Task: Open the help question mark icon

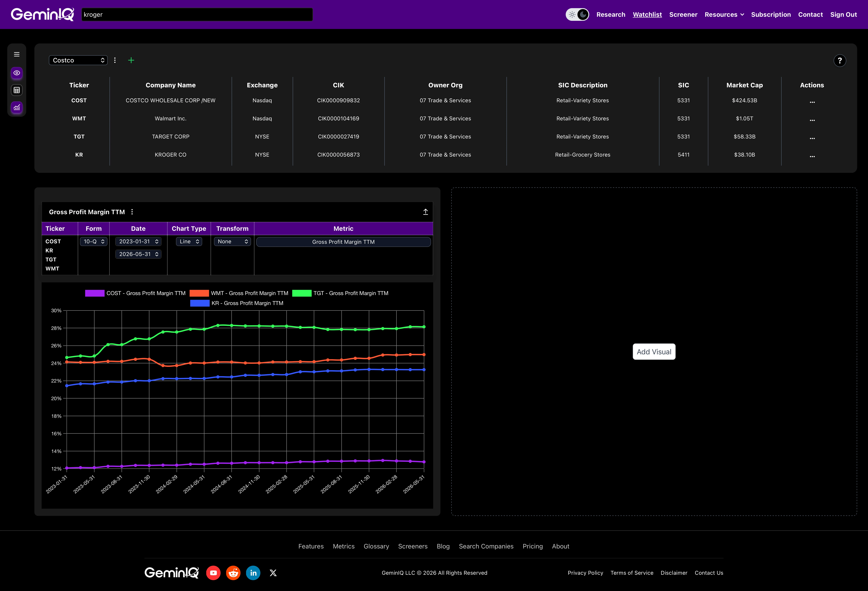Action: tap(840, 60)
